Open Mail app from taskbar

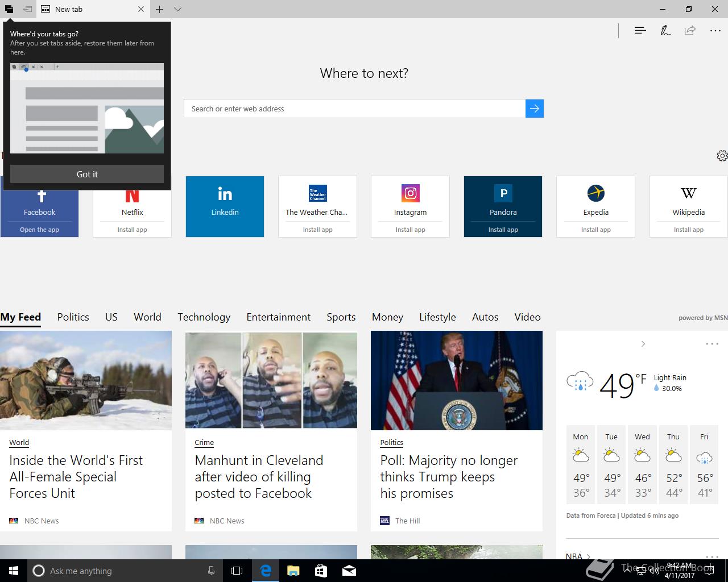click(349, 571)
